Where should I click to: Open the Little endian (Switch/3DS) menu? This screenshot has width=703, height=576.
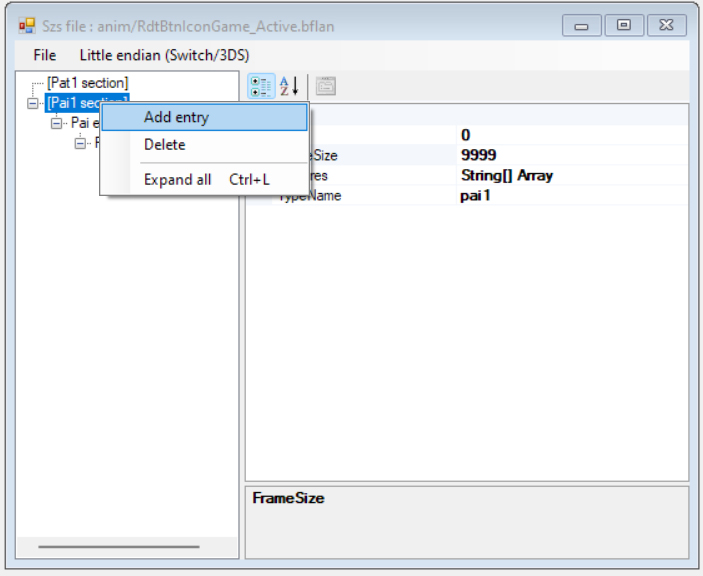click(164, 55)
